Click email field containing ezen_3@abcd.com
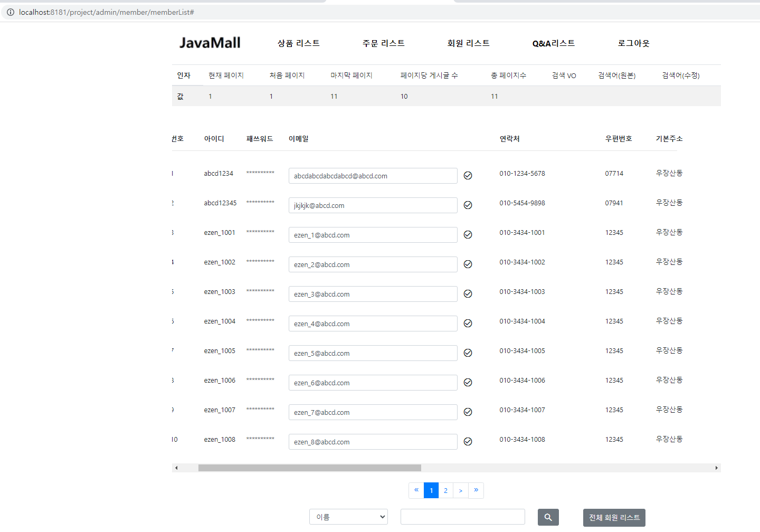This screenshot has height=532, width=760. click(x=373, y=294)
